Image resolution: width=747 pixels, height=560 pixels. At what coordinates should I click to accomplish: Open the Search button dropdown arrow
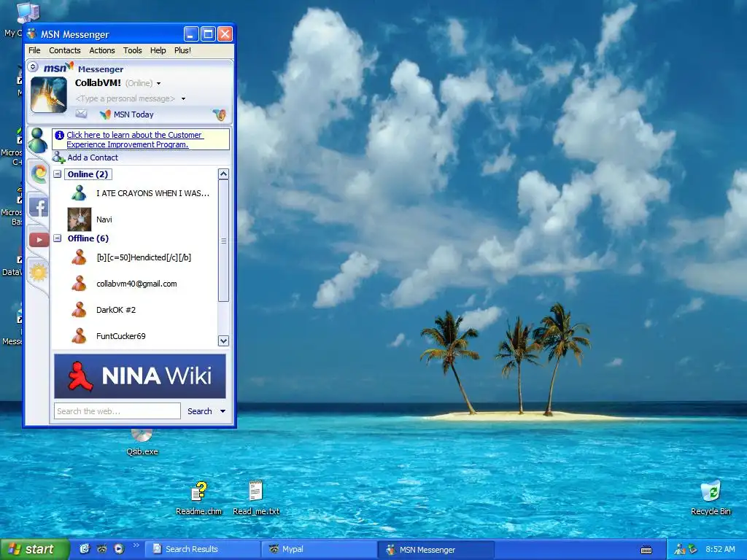click(x=222, y=411)
